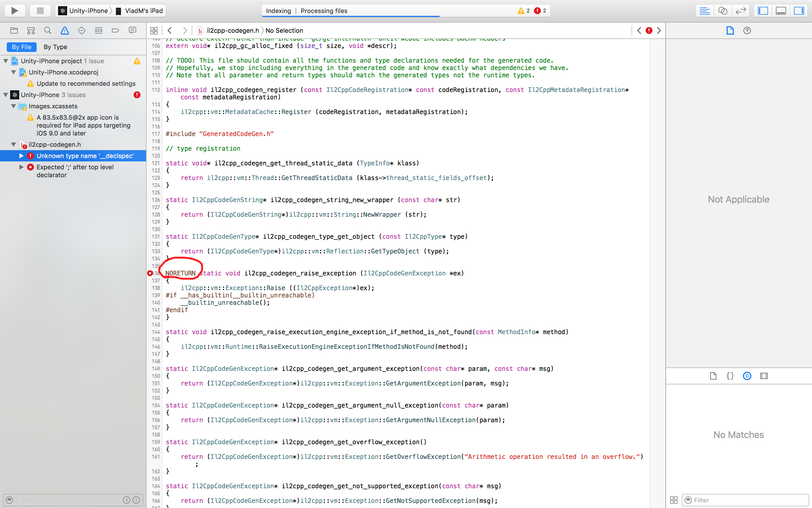
Task: Click the Unity-iPhone red error badge
Action: pos(137,95)
